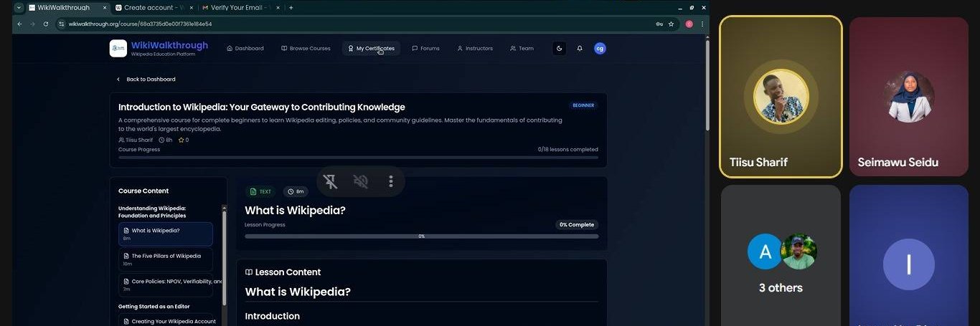Open a new browser tab
The width and height of the screenshot is (980, 326).
point(291,7)
